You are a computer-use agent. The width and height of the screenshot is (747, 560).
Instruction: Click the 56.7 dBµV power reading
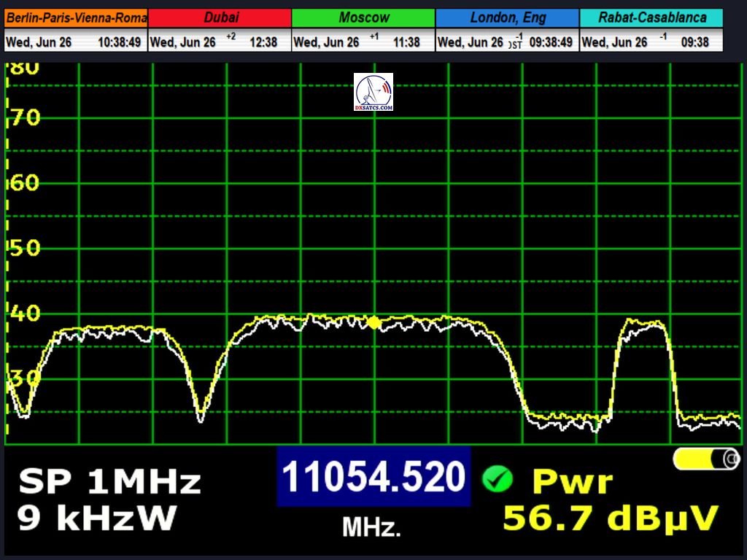click(611, 518)
